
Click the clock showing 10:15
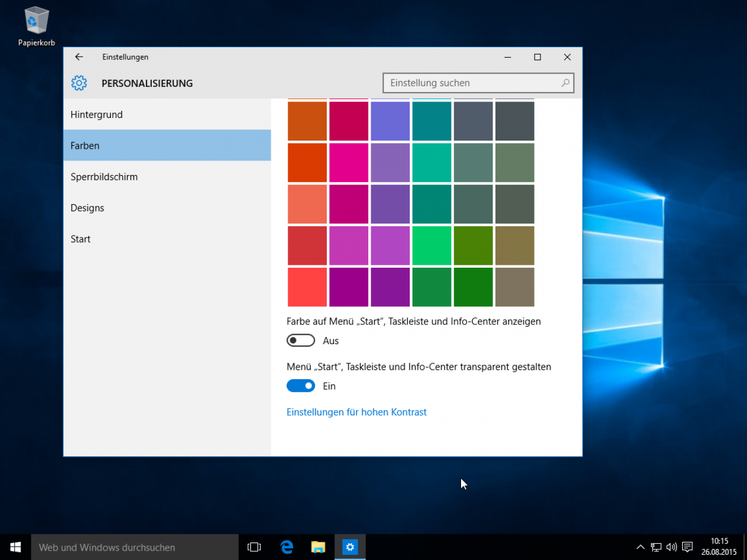(x=719, y=547)
